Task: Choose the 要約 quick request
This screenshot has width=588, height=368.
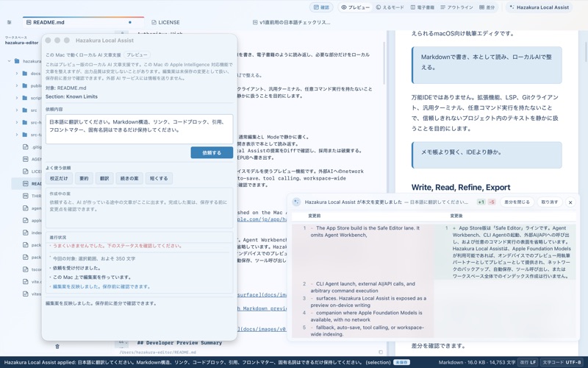Action: point(84,178)
